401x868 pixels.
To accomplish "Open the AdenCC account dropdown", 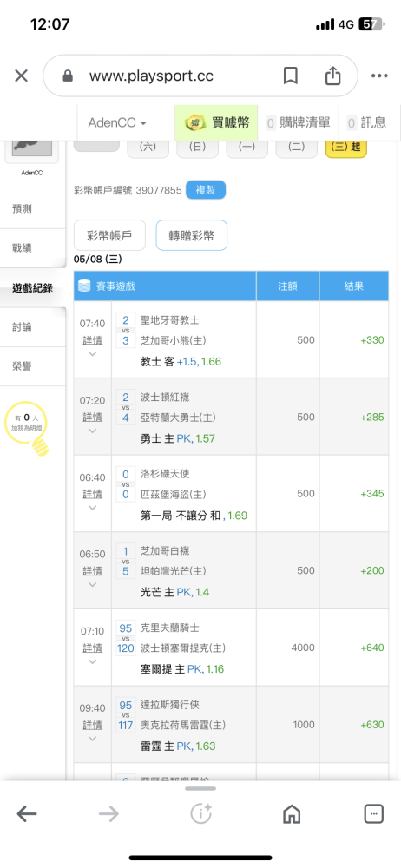I will click(x=117, y=122).
